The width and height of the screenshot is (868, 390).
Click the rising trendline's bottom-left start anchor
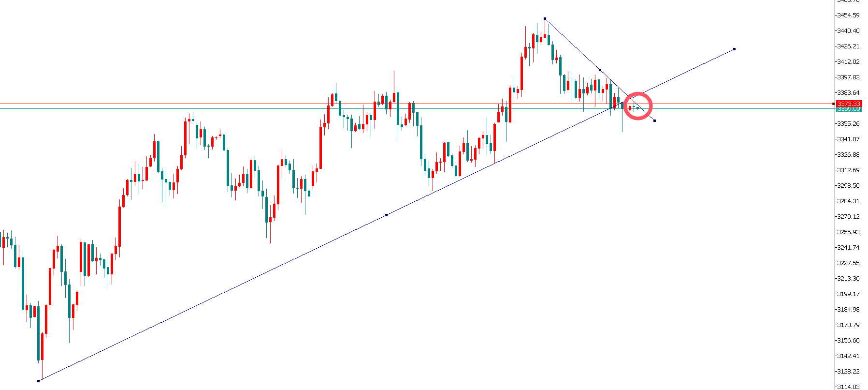39,381
